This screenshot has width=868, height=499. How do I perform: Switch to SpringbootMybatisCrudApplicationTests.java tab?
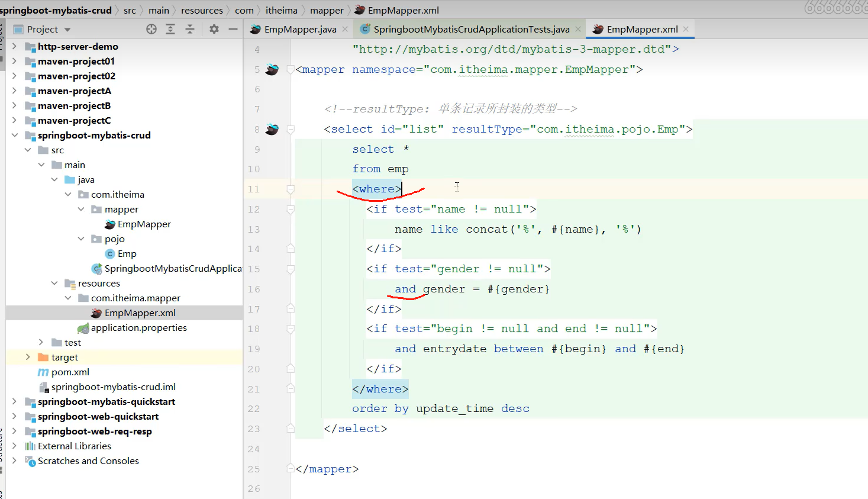tap(472, 29)
